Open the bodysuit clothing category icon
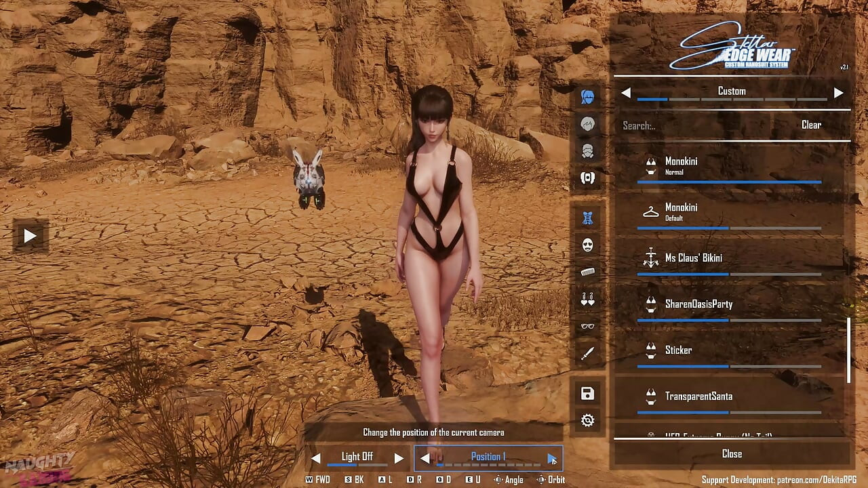 (587, 218)
